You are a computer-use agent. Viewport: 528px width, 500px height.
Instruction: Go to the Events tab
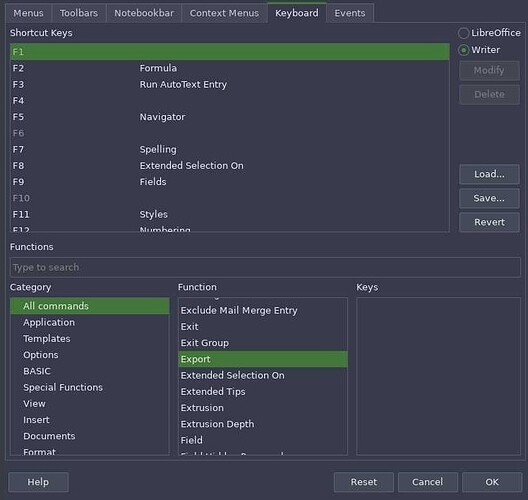point(350,13)
